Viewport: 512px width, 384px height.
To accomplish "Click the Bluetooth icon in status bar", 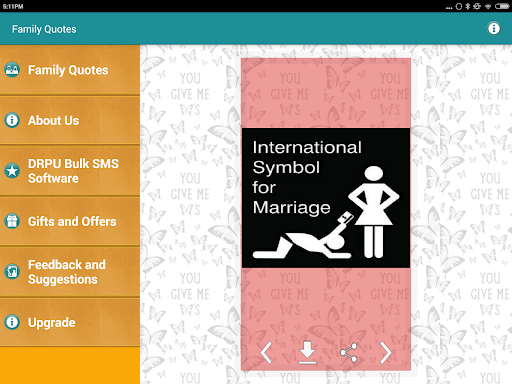I will click(x=467, y=6).
